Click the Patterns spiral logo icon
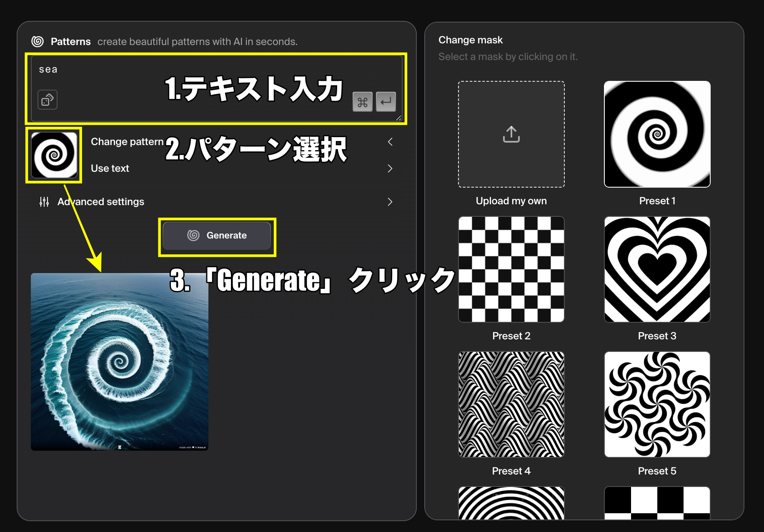The height and width of the screenshot is (532, 764). click(38, 41)
